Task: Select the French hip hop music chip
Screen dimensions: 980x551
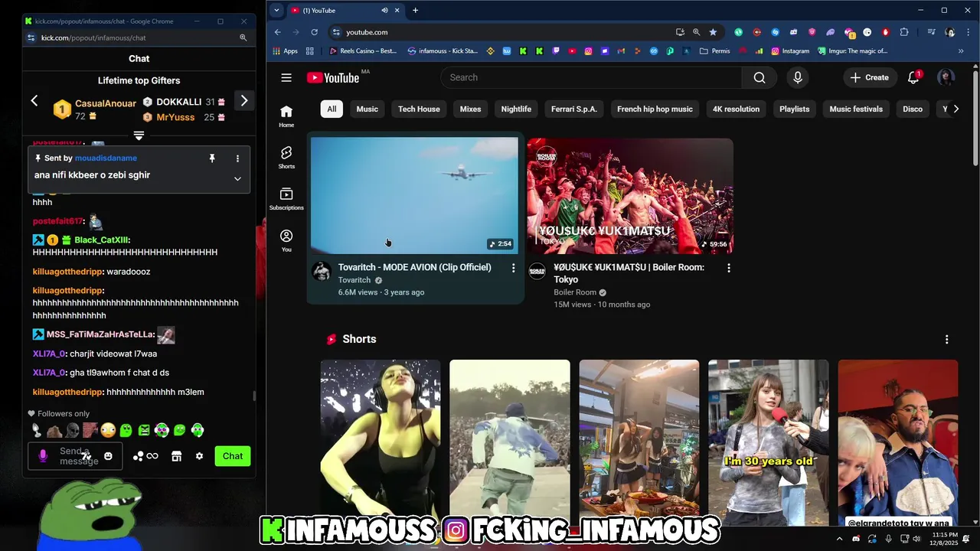Action: pyautogui.click(x=655, y=109)
